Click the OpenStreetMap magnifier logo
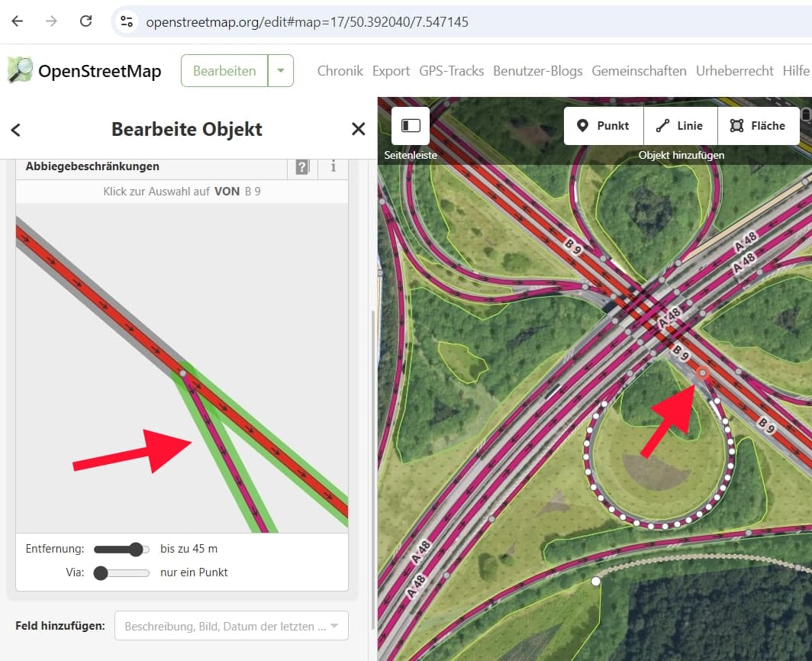Image resolution: width=812 pixels, height=661 pixels. tap(21, 70)
